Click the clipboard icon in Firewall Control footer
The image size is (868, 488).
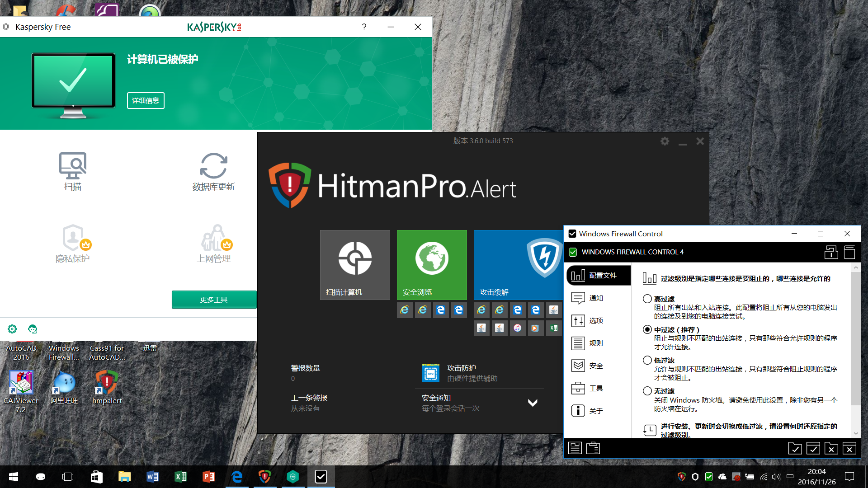pos(593,448)
